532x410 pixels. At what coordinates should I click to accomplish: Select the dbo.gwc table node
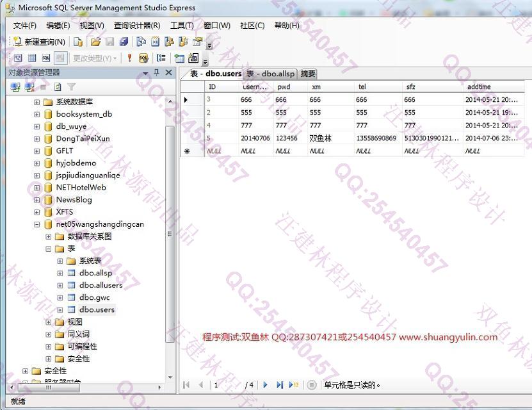pyautogui.click(x=95, y=297)
